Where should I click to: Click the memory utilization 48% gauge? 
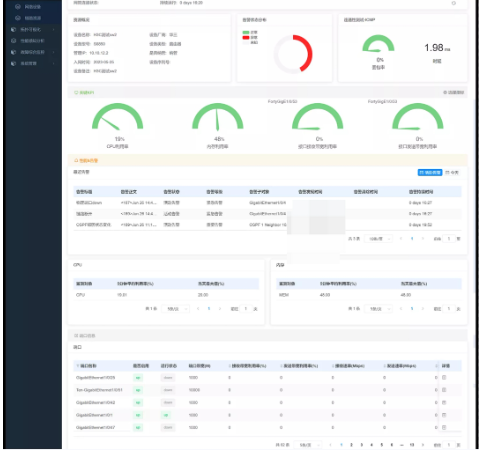pyautogui.click(x=218, y=117)
